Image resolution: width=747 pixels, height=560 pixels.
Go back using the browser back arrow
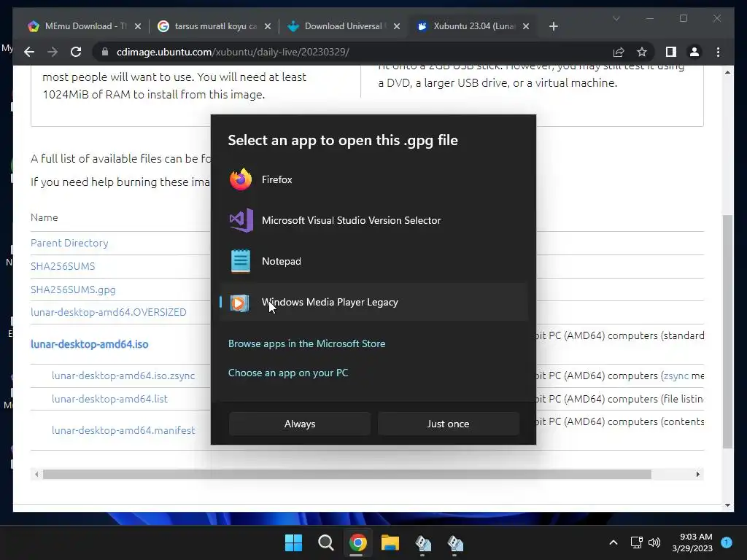[x=29, y=52]
